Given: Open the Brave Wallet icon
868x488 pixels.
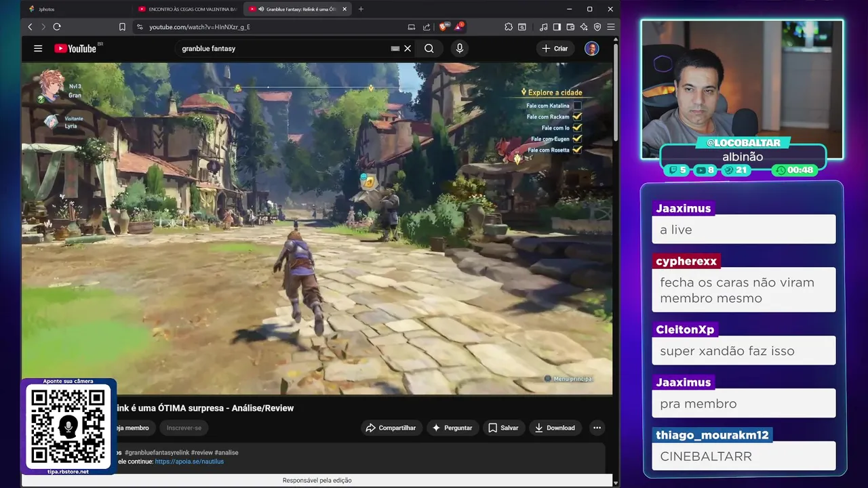Looking at the screenshot, I should pos(570,26).
